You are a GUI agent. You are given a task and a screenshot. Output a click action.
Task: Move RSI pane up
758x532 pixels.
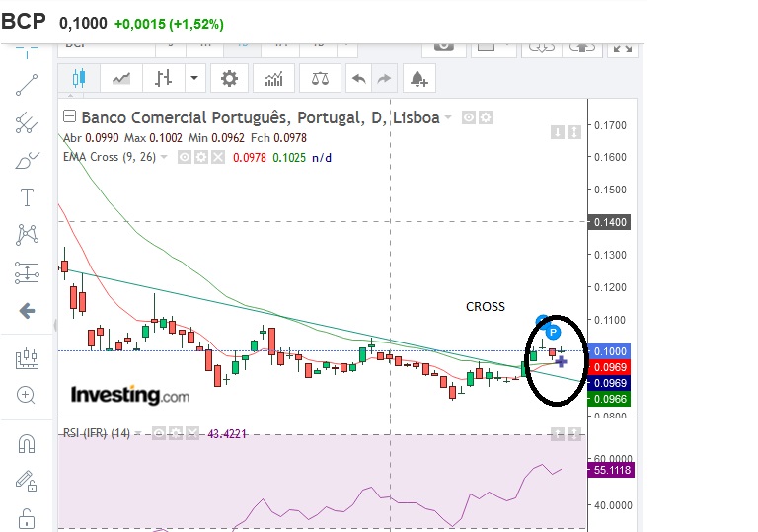click(x=558, y=434)
